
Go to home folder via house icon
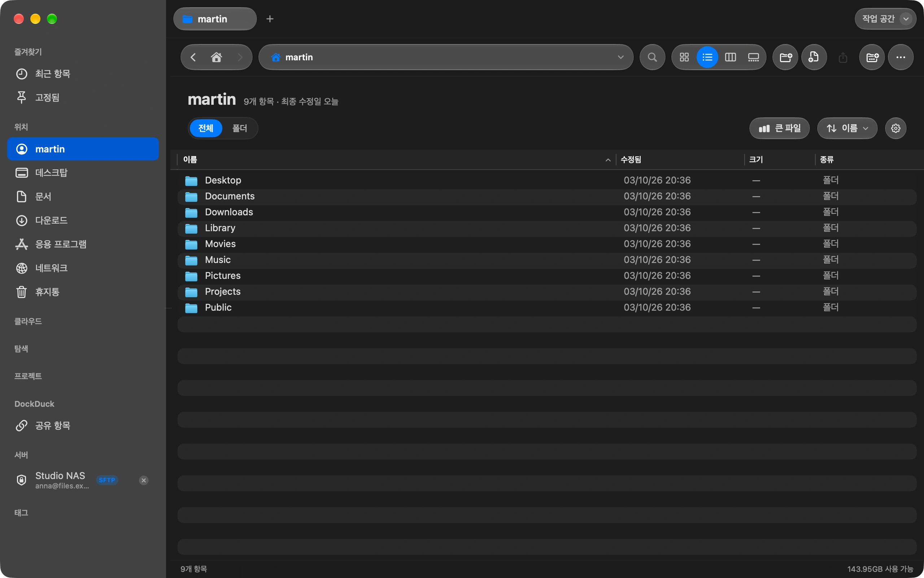click(x=217, y=57)
